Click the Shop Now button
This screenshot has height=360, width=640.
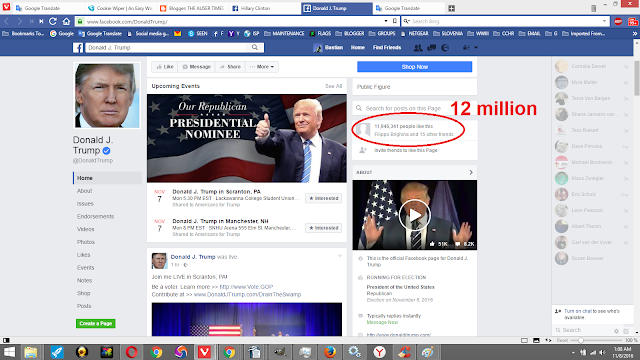click(x=414, y=67)
